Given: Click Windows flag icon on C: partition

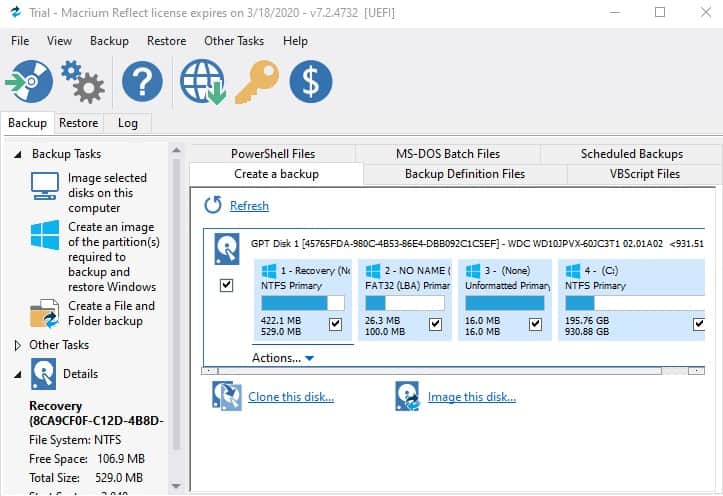Looking at the screenshot, I should point(573,271).
